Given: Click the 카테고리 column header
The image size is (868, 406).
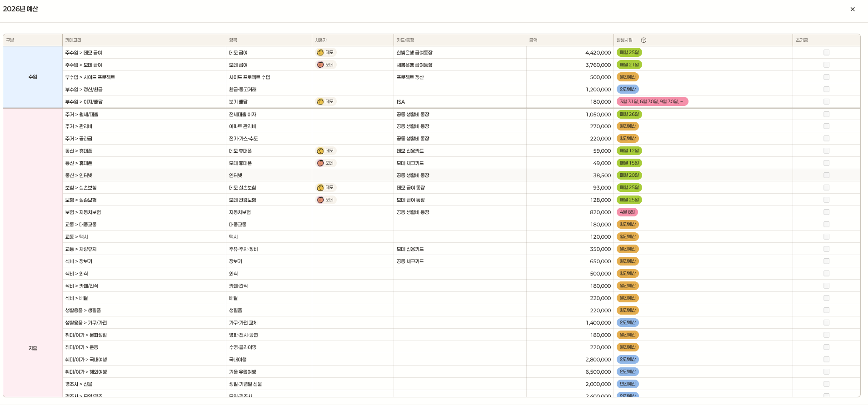Looking at the screenshot, I should click(145, 40).
